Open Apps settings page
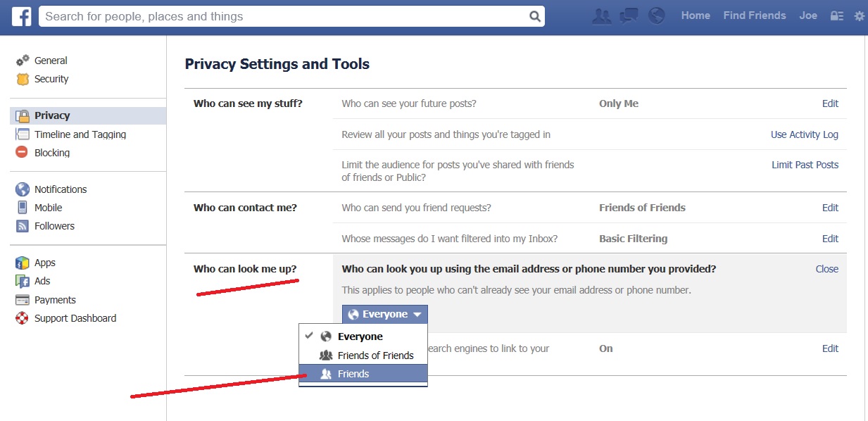 coord(45,263)
